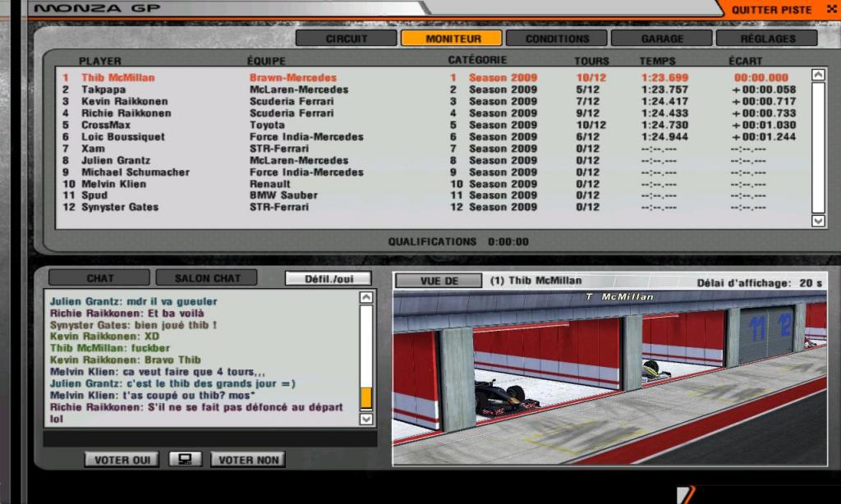Go to the Garage tab
Image resolution: width=841 pixels, height=504 pixels.
pyautogui.click(x=662, y=39)
